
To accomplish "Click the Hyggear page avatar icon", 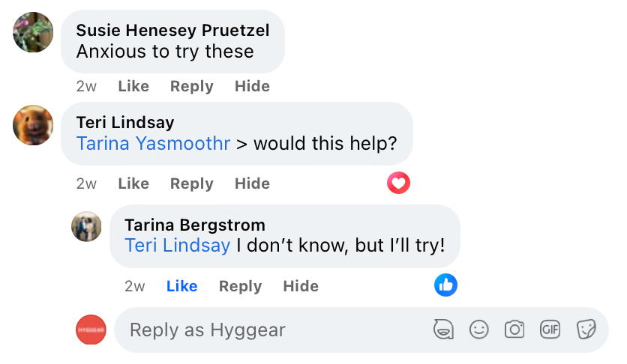I will tap(91, 330).
